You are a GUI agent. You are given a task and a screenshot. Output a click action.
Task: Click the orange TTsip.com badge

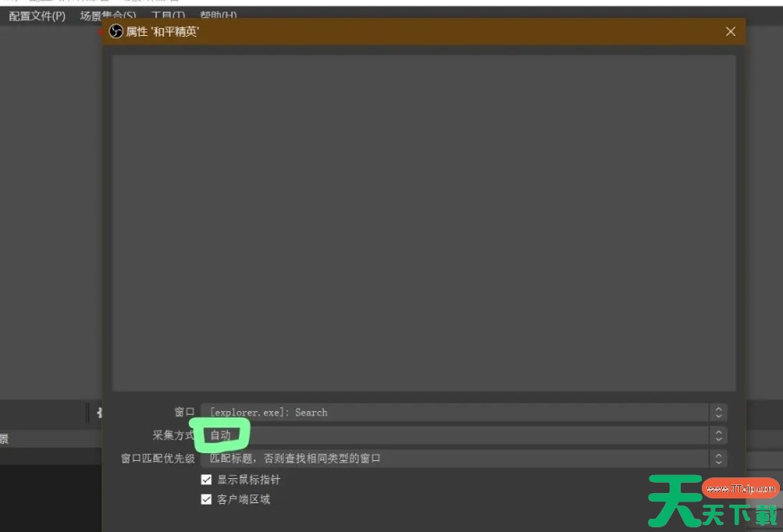[740, 489]
